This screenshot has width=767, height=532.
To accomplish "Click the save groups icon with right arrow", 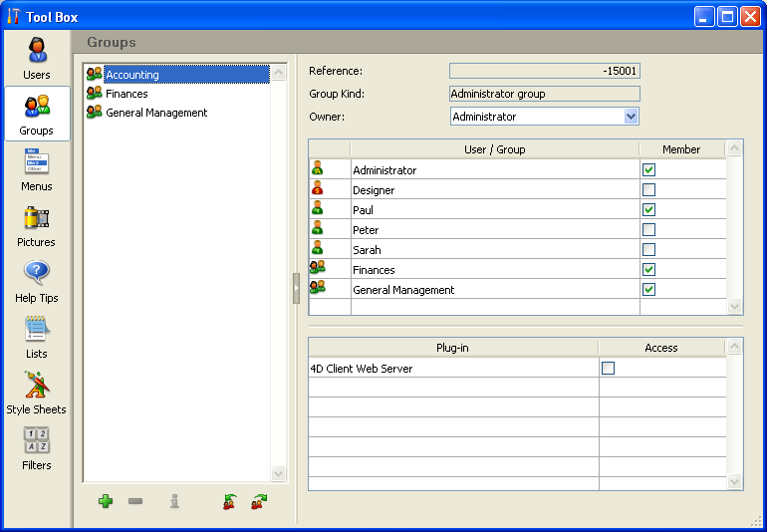I will [259, 501].
